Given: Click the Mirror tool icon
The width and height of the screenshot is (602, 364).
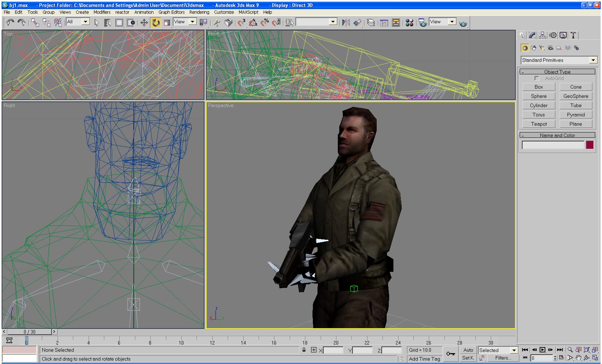Looking at the screenshot, I should [346, 23].
